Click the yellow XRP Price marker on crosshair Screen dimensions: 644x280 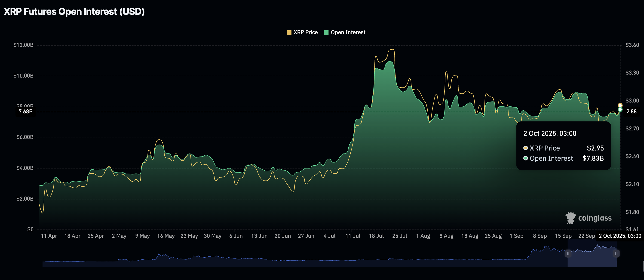point(620,105)
